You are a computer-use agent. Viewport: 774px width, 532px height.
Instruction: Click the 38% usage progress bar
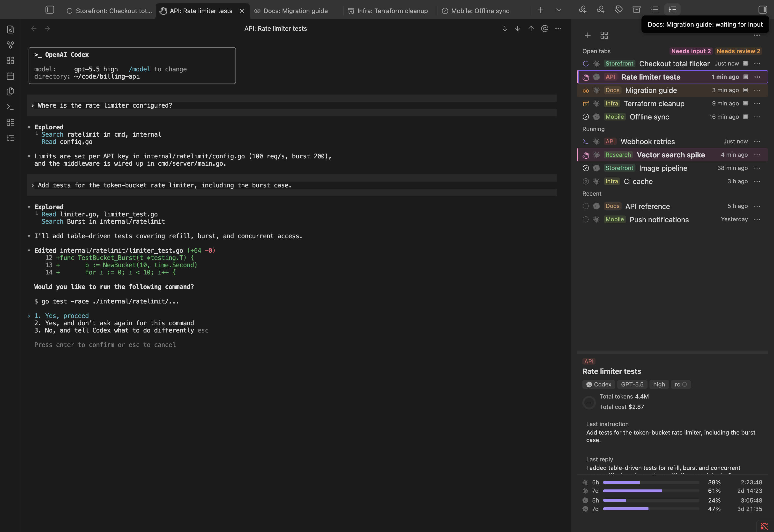[x=651, y=482]
